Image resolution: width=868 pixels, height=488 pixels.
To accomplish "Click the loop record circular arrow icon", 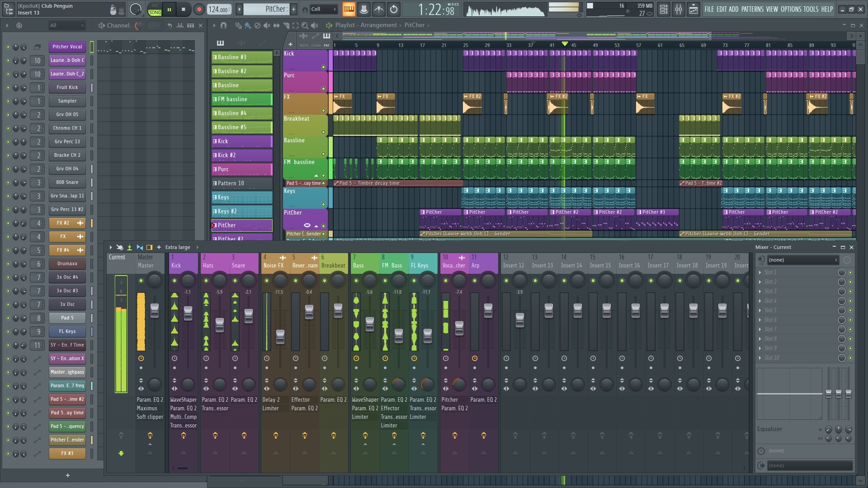I will pyautogui.click(x=394, y=9).
